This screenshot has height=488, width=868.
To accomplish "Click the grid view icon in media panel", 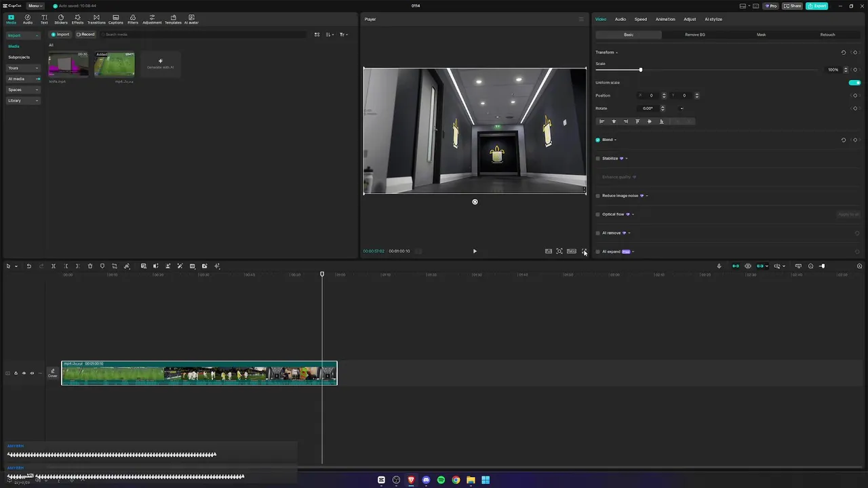I will (317, 34).
